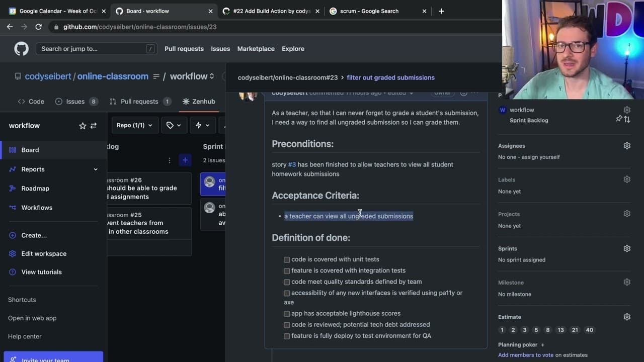This screenshot has height=362, width=644.
Task: Check 'code meet quality standards defined by team'
Action: click(x=287, y=282)
